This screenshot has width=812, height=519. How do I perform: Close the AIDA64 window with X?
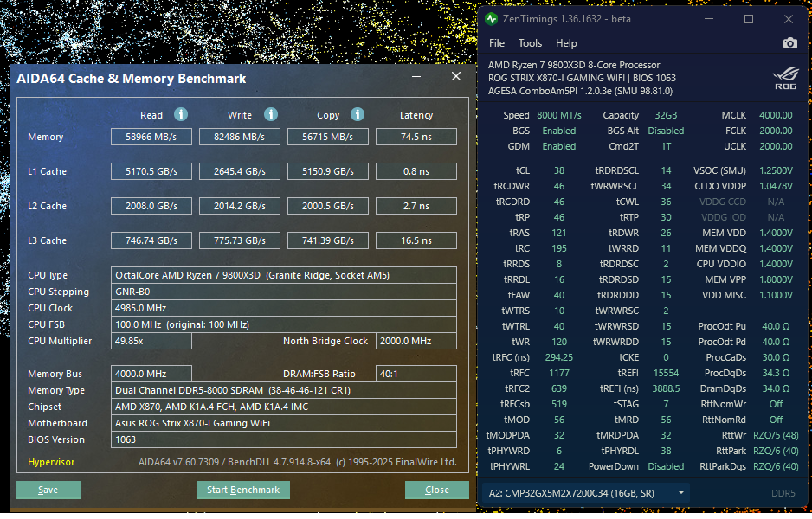pos(456,77)
